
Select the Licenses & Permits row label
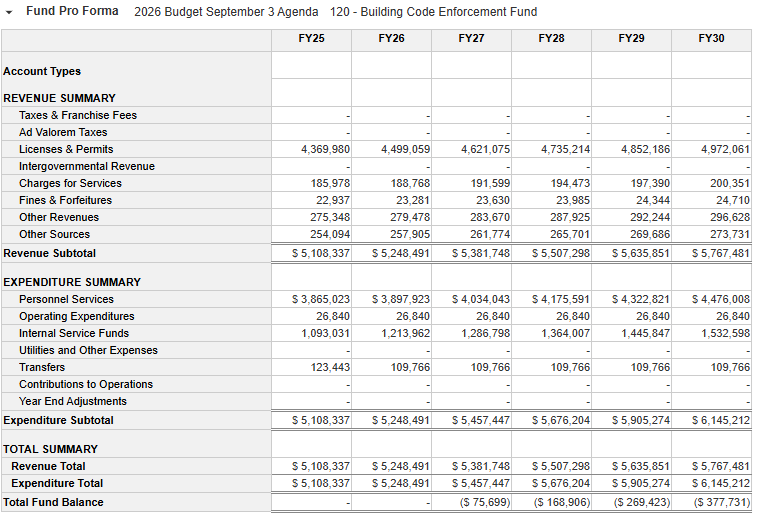(x=66, y=149)
